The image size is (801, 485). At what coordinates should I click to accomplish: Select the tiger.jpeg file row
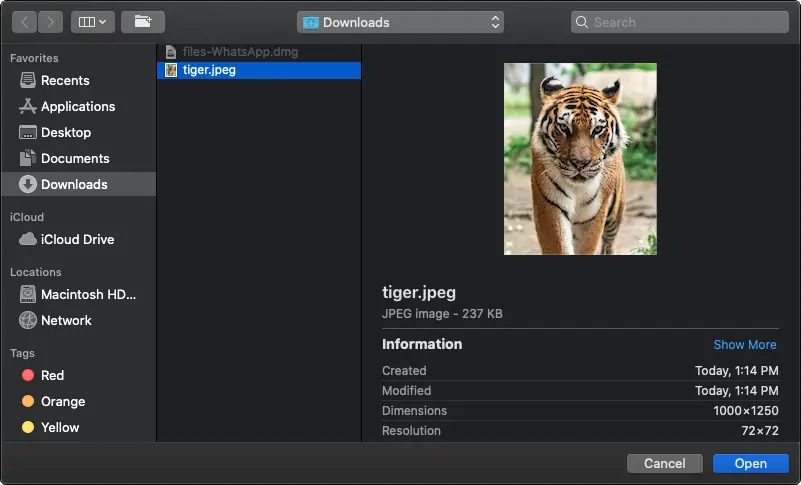[x=259, y=70]
